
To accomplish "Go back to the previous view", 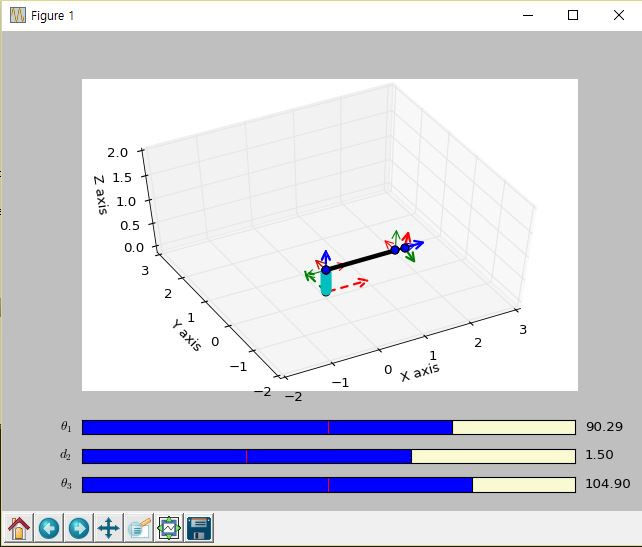I will click(x=49, y=528).
